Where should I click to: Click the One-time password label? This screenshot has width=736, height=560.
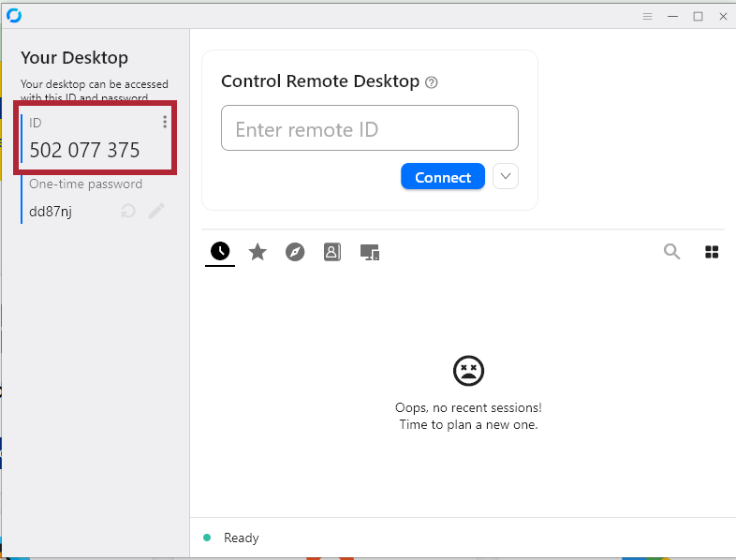85,184
